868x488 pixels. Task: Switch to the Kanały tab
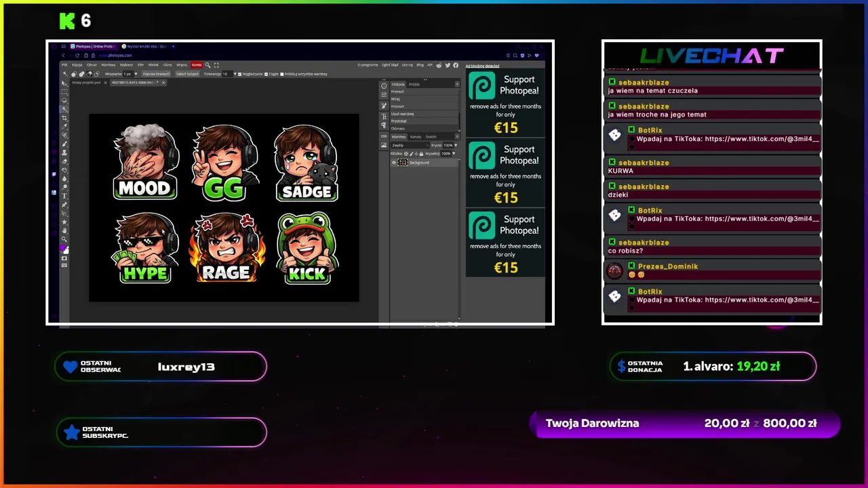pos(416,137)
